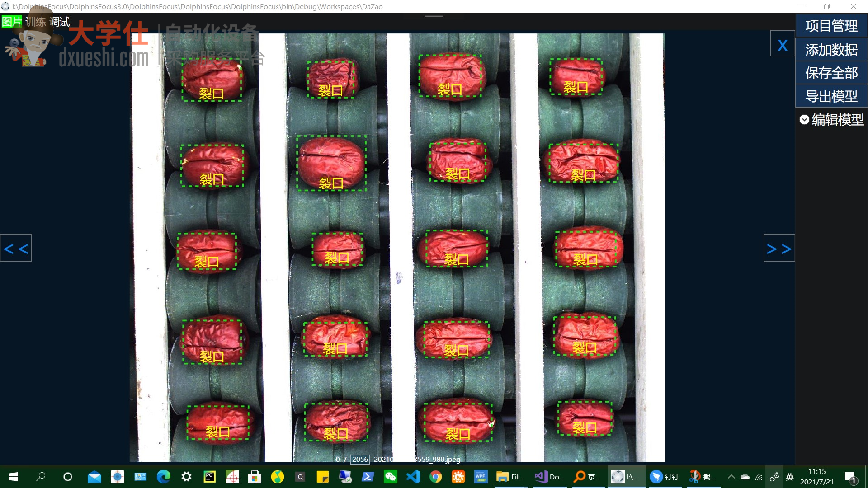Close image viewer with blue X
The image size is (868, 488).
pos(783,44)
